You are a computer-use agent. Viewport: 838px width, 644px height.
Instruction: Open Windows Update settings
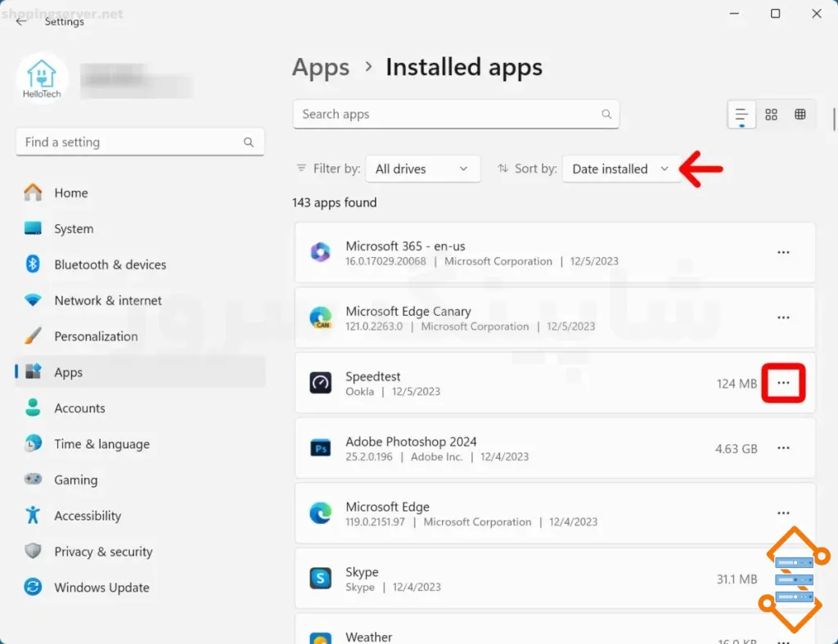point(140,587)
